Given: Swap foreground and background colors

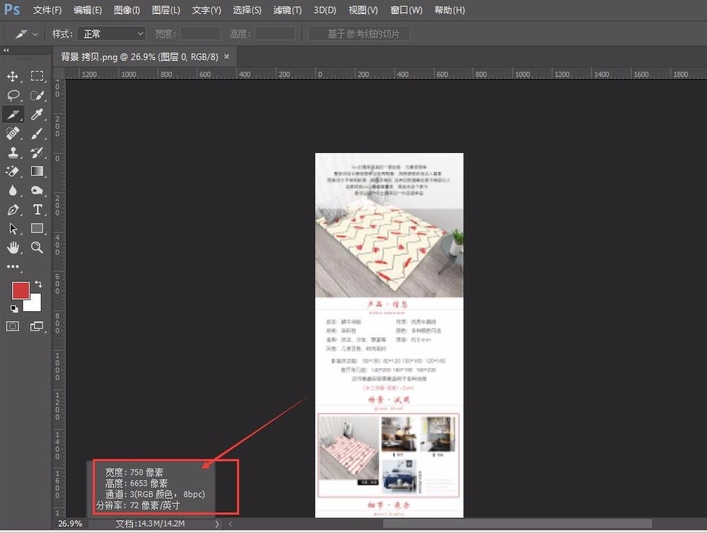Looking at the screenshot, I should [38, 285].
